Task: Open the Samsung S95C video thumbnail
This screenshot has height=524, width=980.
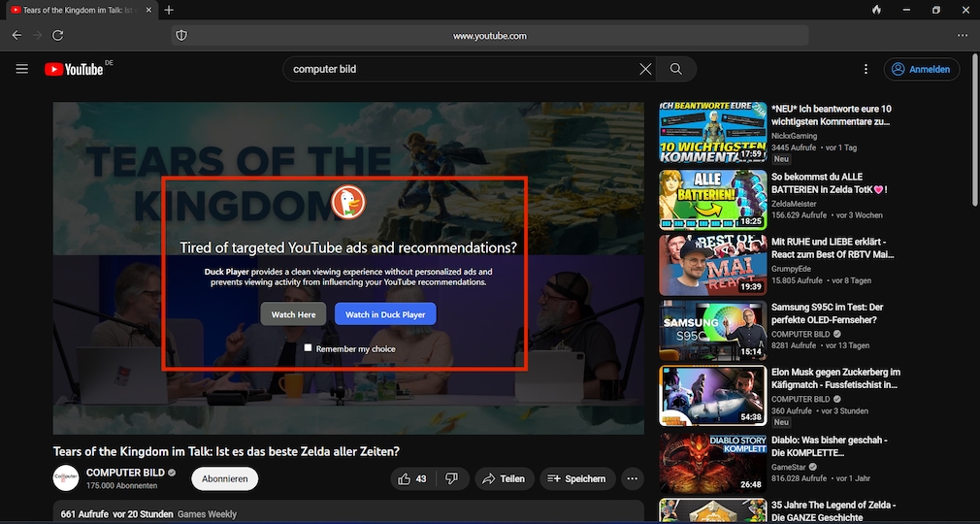Action: [x=712, y=331]
